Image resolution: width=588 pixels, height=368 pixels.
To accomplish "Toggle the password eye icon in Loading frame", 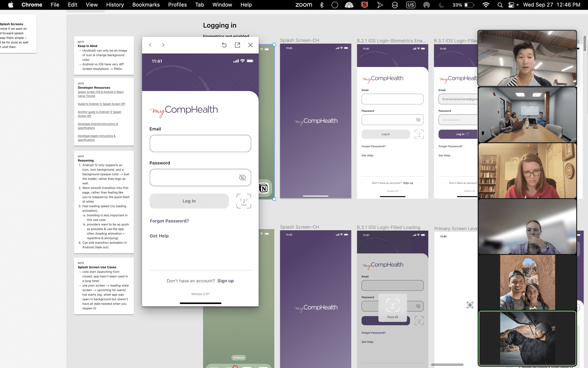I will click(418, 306).
